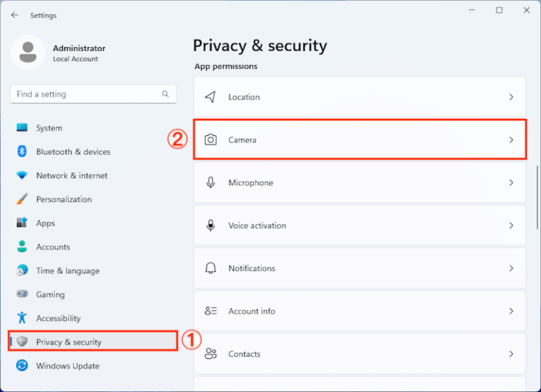Click the Network & internet Wi-Fi icon
This screenshot has height=392, width=541.
tap(22, 176)
